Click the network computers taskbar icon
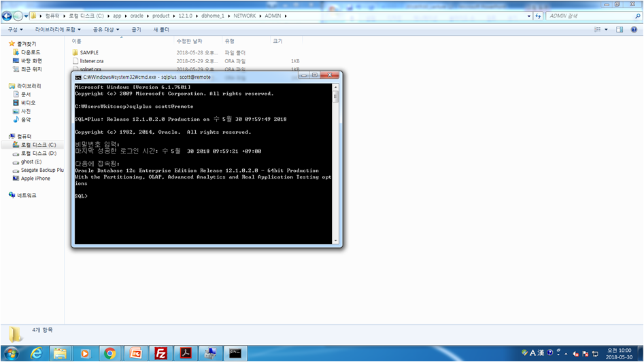Viewport: 644px width, 362px height. click(211, 353)
